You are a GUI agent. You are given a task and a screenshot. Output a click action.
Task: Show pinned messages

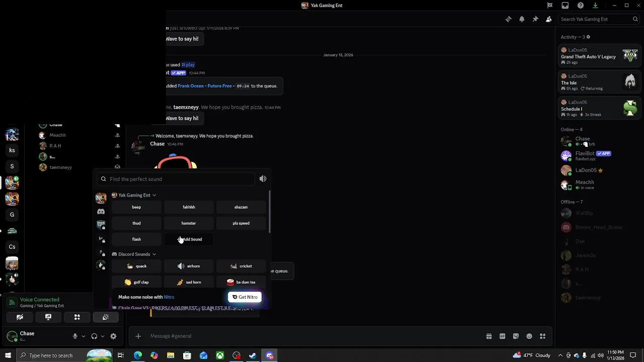tap(535, 19)
